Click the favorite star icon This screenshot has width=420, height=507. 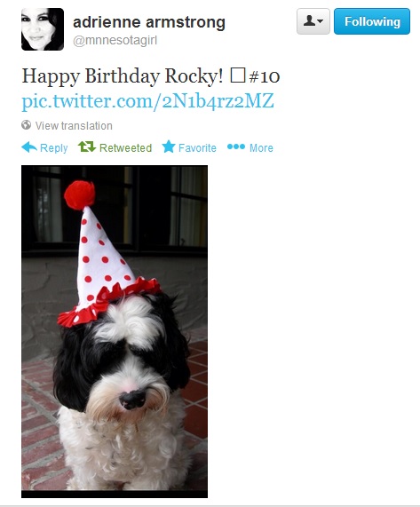169,147
